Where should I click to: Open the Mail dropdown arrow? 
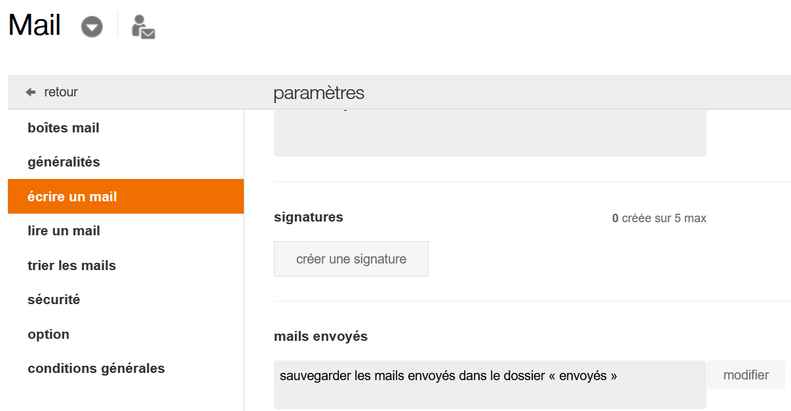92,27
